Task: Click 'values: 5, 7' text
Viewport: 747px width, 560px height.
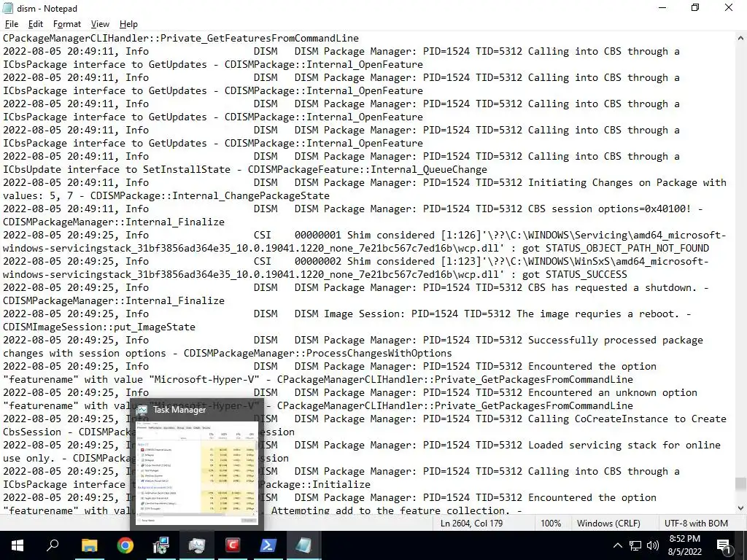Action: click(x=38, y=195)
